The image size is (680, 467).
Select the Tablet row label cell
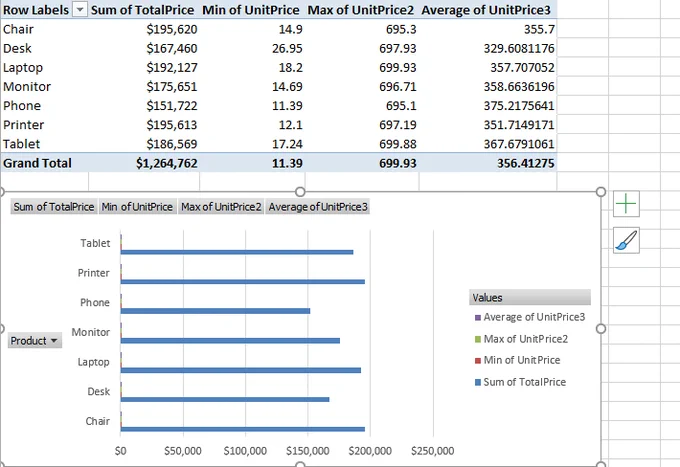click(44, 144)
